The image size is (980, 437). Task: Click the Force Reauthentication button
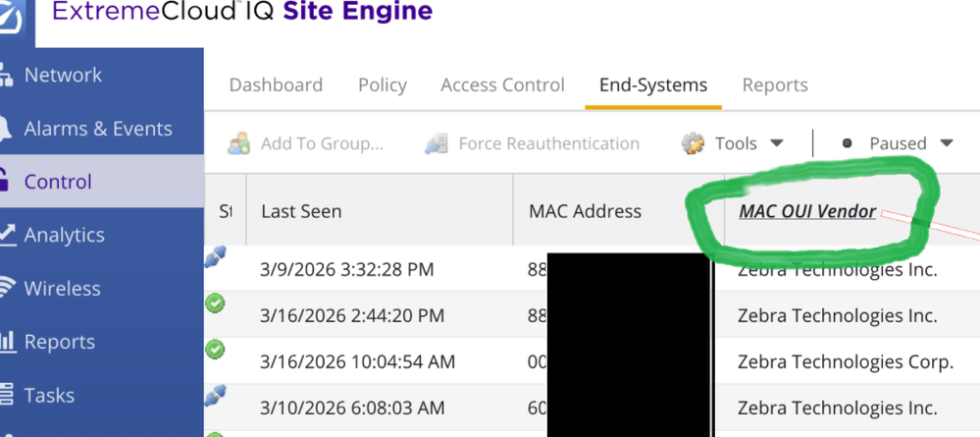(532, 143)
